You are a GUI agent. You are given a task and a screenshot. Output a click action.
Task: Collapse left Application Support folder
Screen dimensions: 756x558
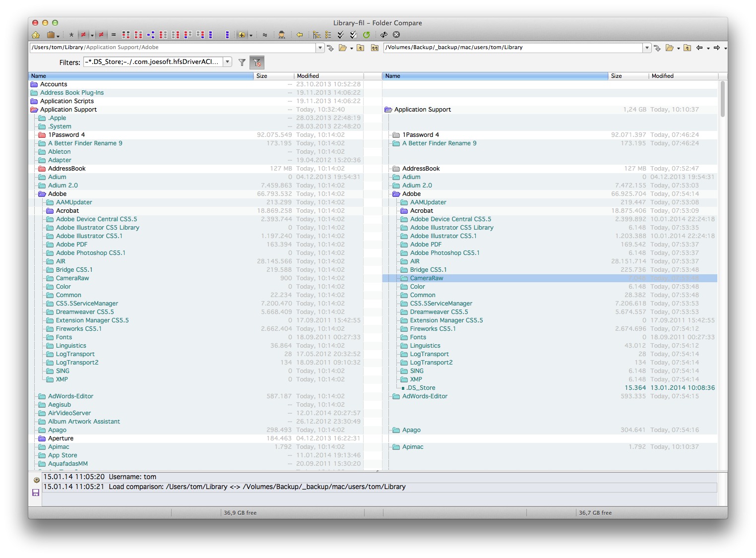[34, 110]
